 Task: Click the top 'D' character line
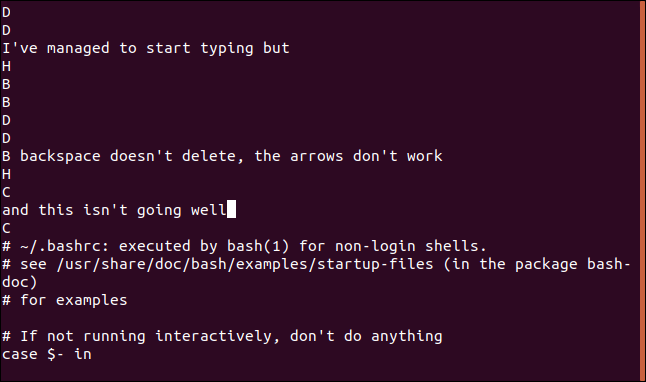coord(6,12)
